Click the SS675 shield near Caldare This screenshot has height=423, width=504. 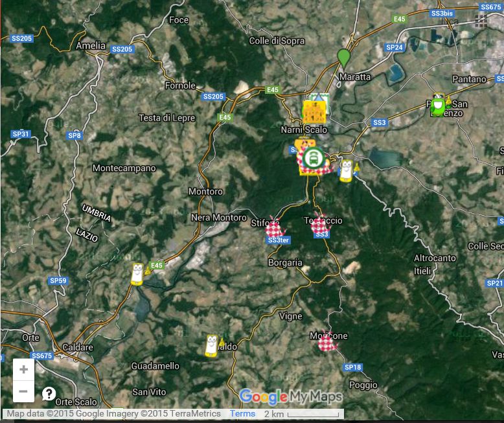(42, 356)
